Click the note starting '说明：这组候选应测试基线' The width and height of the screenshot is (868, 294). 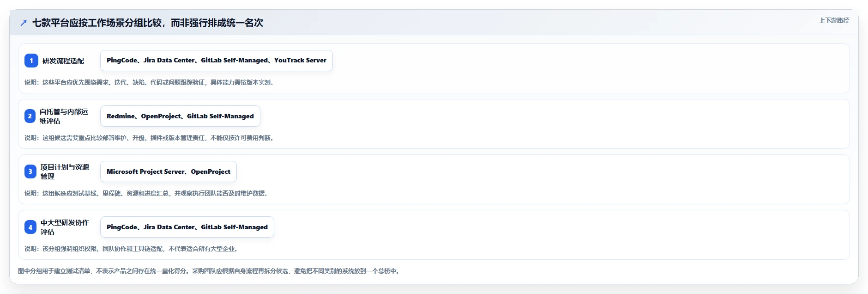coord(147,193)
